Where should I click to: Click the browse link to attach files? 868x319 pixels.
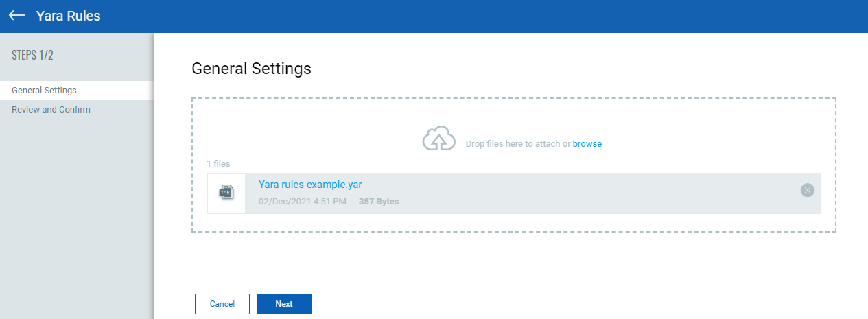click(x=587, y=143)
